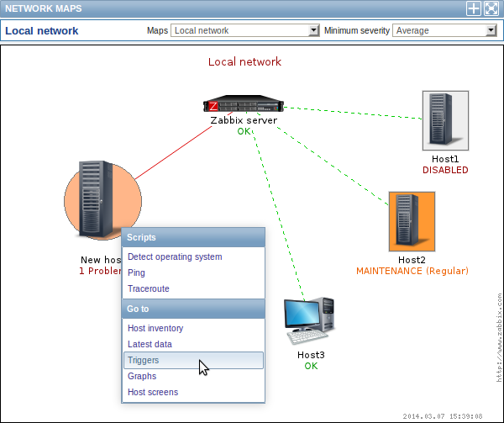This screenshot has width=504, height=423.
Task: Click the 1 Problem status text
Action: click(101, 271)
